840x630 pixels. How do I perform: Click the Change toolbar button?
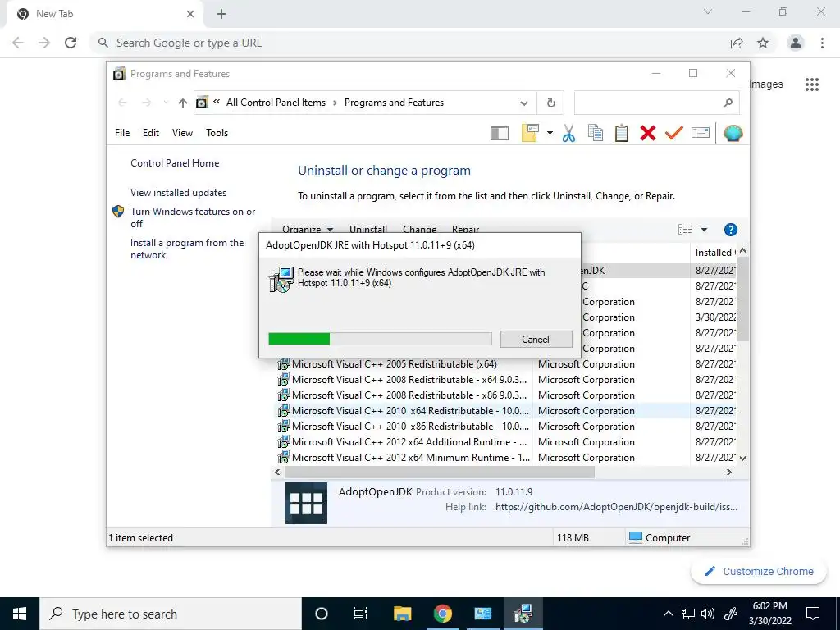pyautogui.click(x=419, y=228)
